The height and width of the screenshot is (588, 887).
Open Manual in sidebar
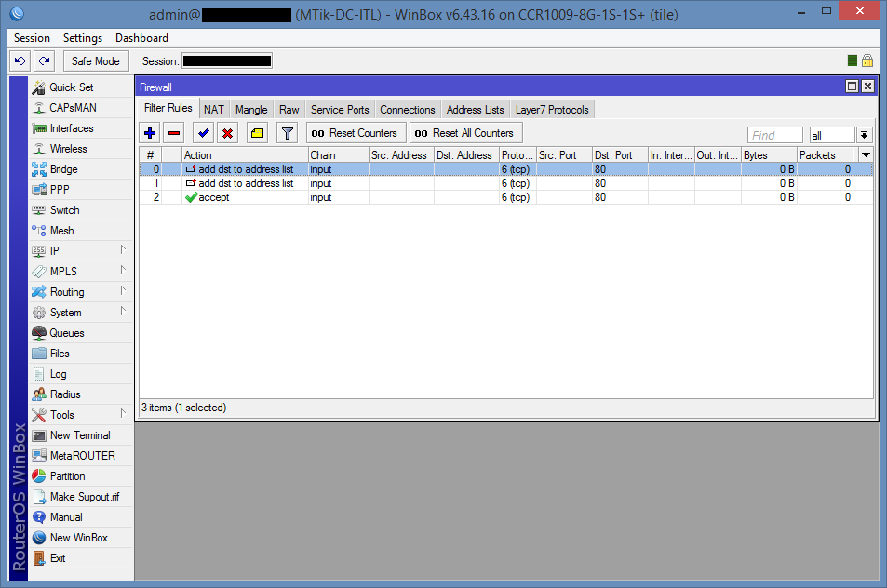click(x=81, y=516)
